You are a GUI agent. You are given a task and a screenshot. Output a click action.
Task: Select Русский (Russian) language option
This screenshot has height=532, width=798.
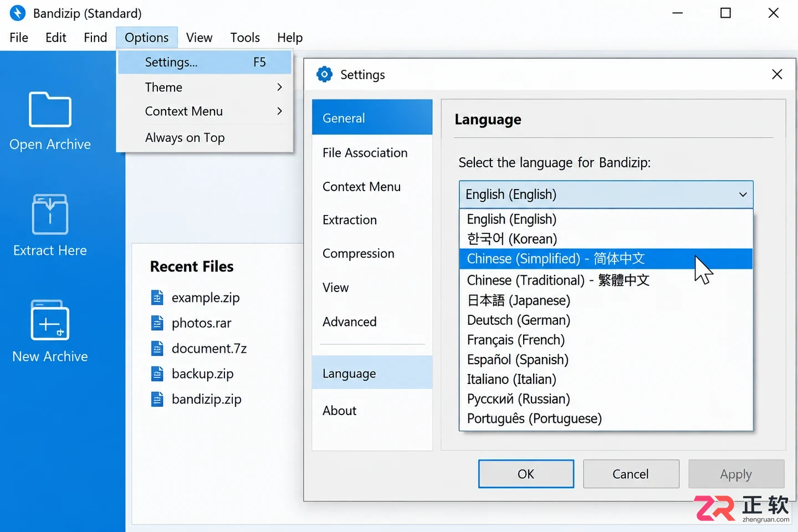coord(606,399)
